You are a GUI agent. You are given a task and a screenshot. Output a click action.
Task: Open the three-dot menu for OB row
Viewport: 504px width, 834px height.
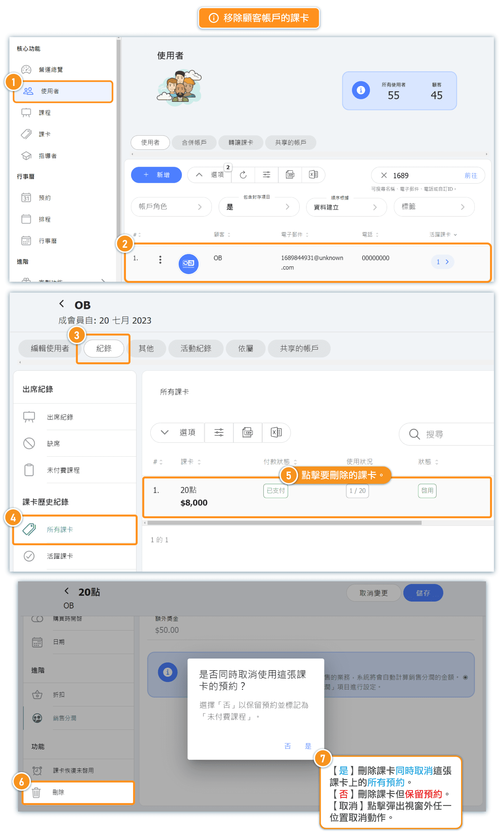tap(160, 260)
